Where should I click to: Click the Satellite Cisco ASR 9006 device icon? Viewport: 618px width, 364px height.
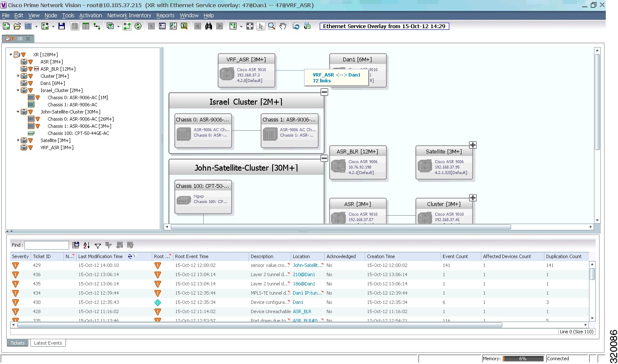[x=425, y=166]
